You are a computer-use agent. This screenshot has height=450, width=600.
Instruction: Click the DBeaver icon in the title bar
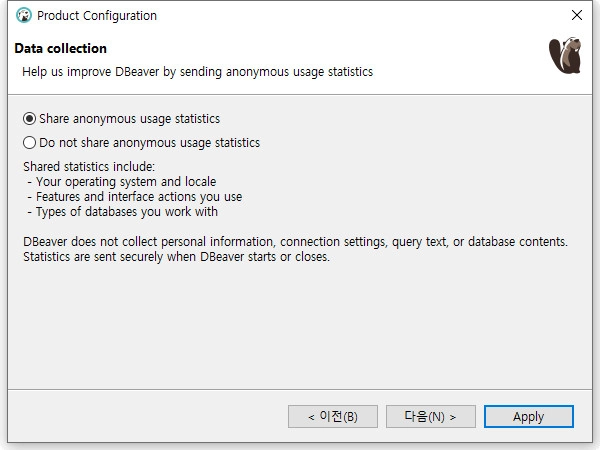point(24,15)
